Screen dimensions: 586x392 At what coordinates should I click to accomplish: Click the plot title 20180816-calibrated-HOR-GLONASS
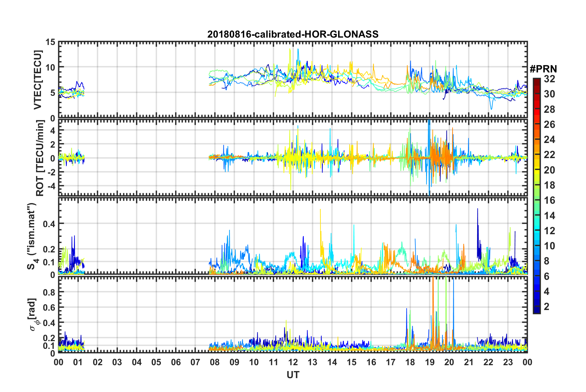(x=293, y=34)
